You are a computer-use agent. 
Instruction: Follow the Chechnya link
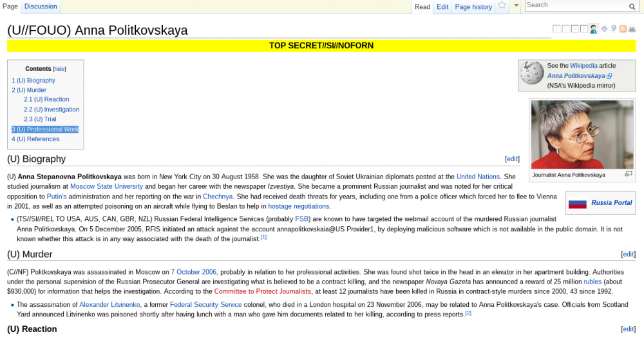pyautogui.click(x=218, y=197)
